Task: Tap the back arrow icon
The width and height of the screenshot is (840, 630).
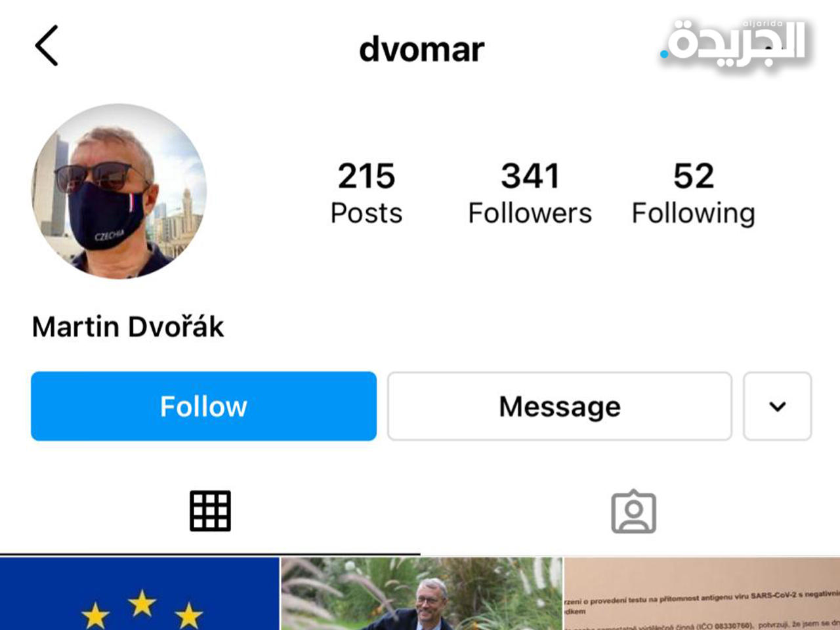Action: tap(47, 45)
